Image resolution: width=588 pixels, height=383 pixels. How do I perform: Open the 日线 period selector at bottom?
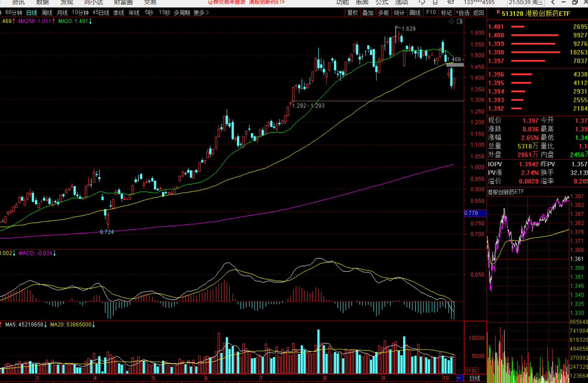point(475,378)
